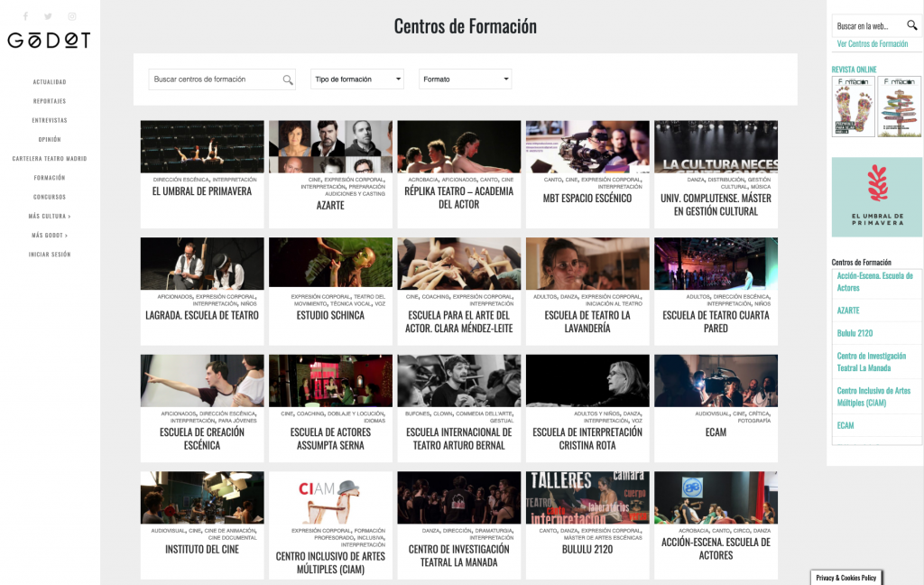Select Iniciar Sesión in the sidebar
The height and width of the screenshot is (585, 924).
50,255
